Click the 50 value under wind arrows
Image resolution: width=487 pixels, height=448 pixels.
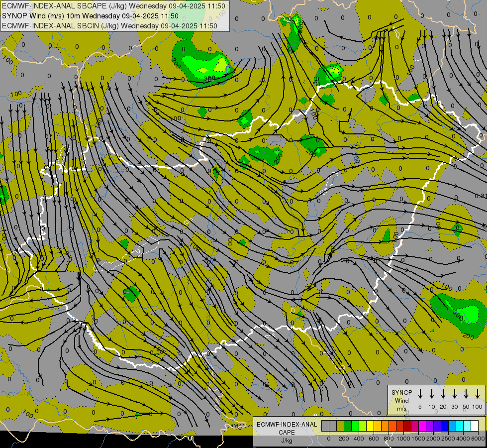point(466,407)
